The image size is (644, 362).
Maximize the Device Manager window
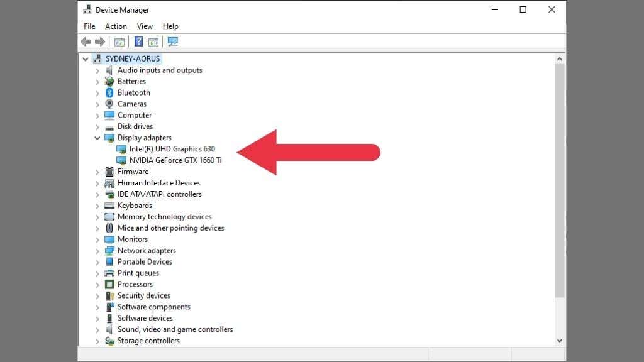tap(523, 9)
